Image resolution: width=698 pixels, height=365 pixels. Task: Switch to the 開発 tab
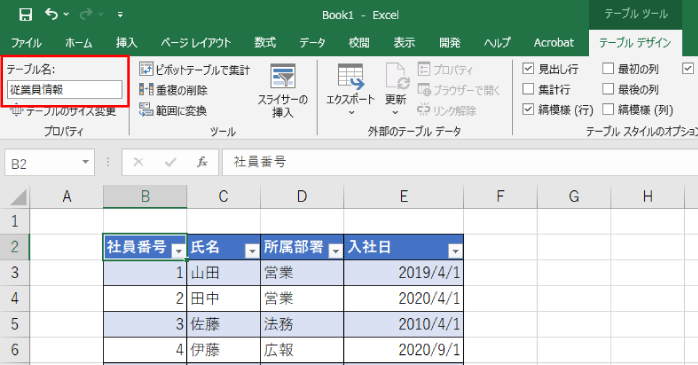click(450, 43)
